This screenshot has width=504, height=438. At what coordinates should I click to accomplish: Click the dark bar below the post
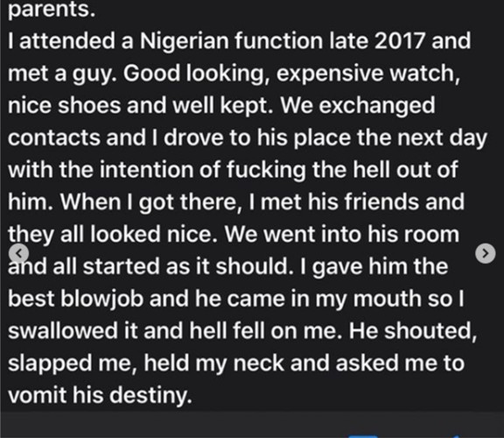coord(252,424)
